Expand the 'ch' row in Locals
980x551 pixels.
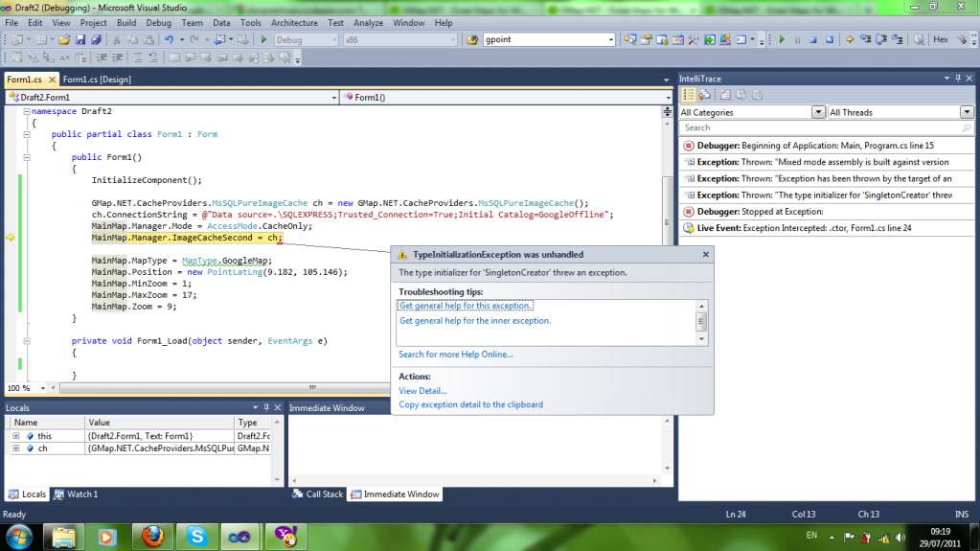[16, 448]
